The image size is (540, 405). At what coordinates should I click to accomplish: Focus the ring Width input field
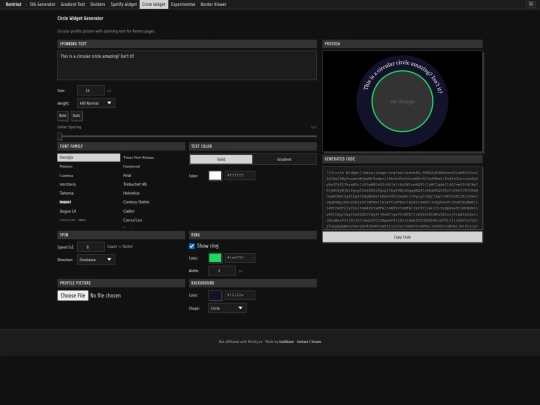click(222, 271)
